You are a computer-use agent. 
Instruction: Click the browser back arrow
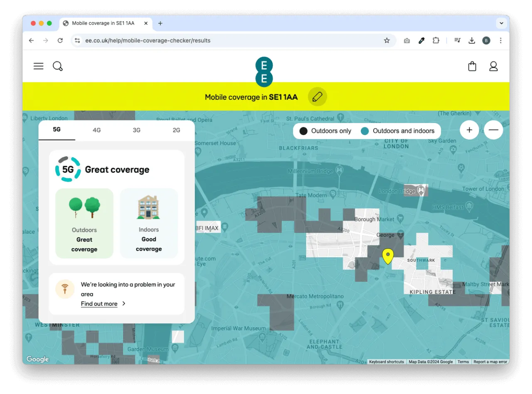click(x=31, y=40)
